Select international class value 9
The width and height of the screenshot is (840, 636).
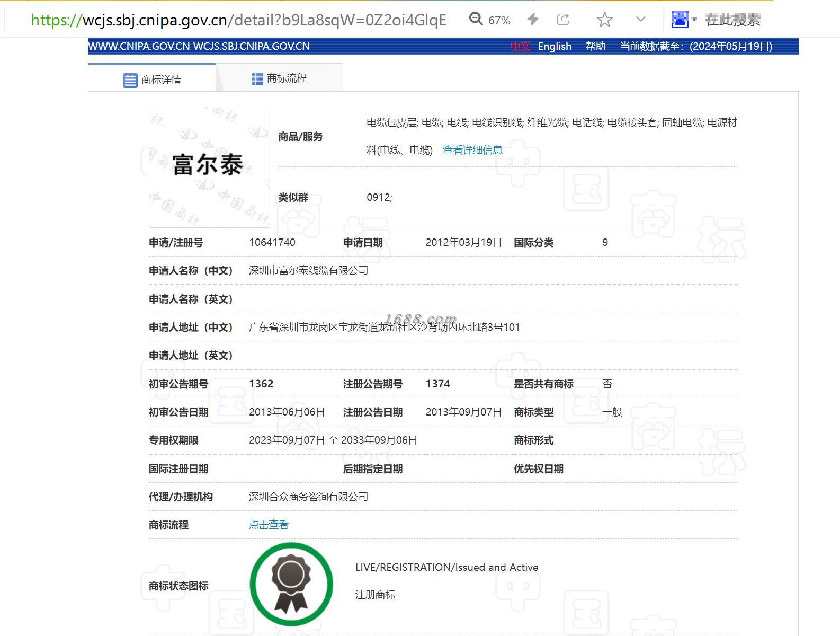click(605, 242)
